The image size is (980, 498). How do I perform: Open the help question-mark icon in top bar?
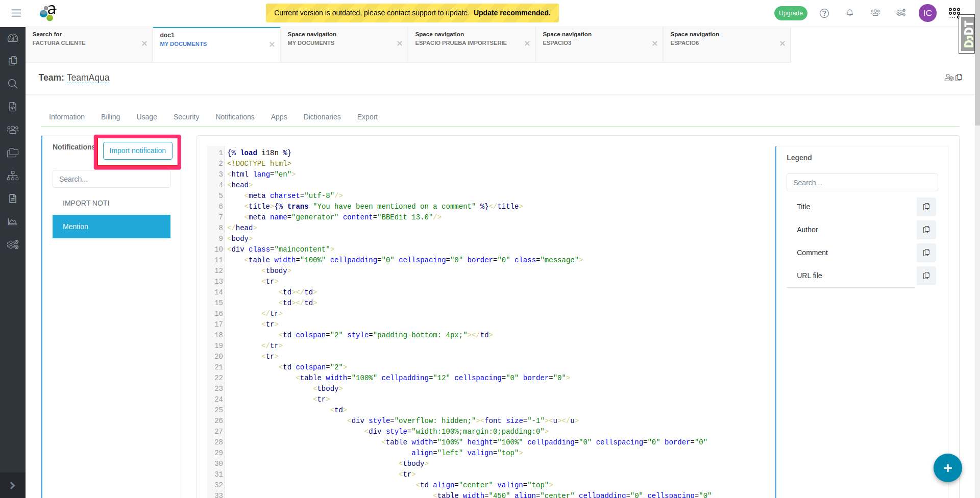tap(824, 13)
